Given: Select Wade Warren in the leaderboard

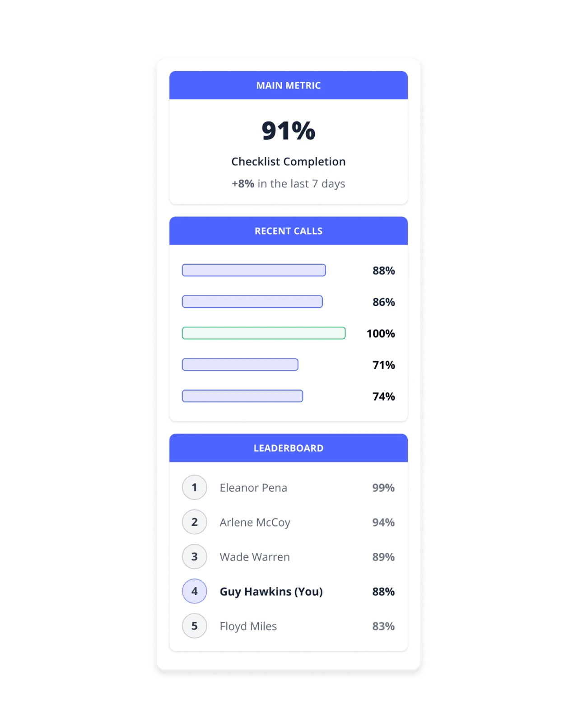Looking at the screenshot, I should (x=289, y=556).
